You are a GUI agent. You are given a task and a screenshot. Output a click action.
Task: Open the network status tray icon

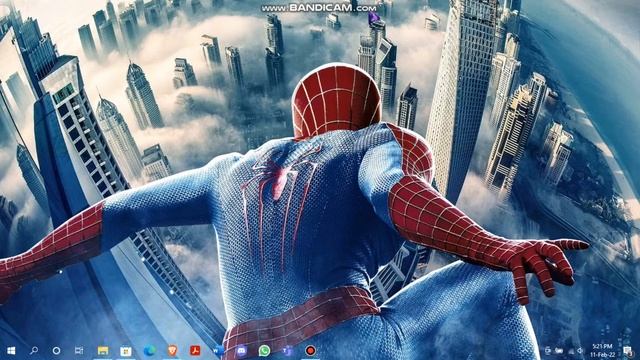click(x=571, y=351)
